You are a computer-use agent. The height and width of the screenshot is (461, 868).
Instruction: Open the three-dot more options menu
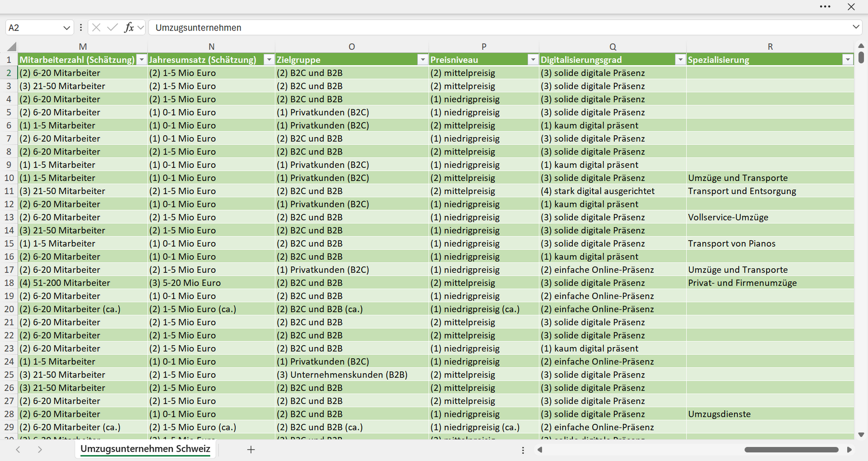click(825, 7)
